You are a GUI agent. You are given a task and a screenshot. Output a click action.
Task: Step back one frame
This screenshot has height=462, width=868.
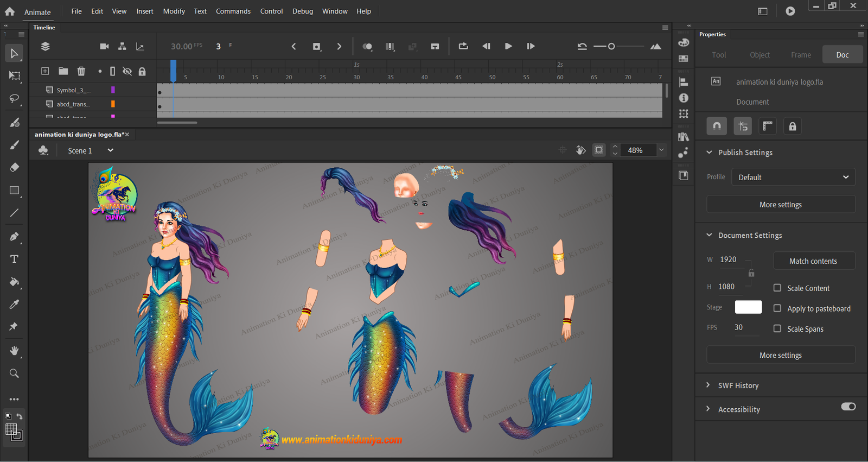(486, 46)
